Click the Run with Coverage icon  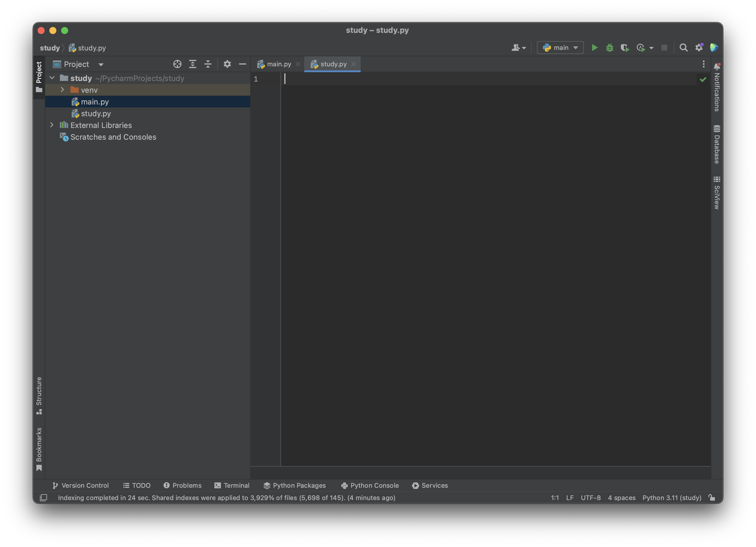pos(625,48)
